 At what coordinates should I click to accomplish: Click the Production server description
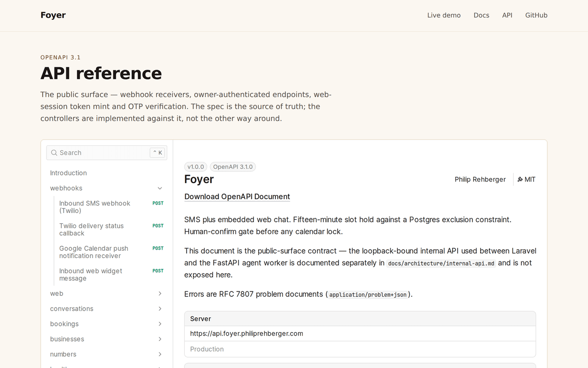pos(207,349)
